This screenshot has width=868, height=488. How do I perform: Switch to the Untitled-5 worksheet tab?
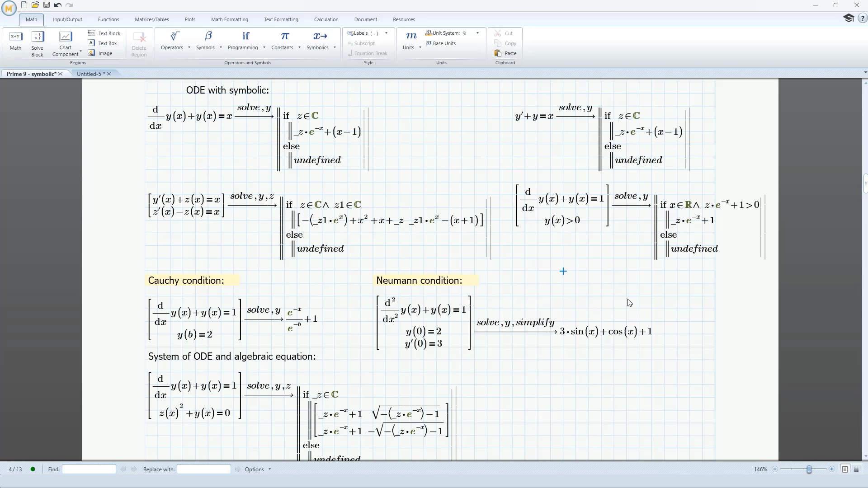click(x=90, y=74)
